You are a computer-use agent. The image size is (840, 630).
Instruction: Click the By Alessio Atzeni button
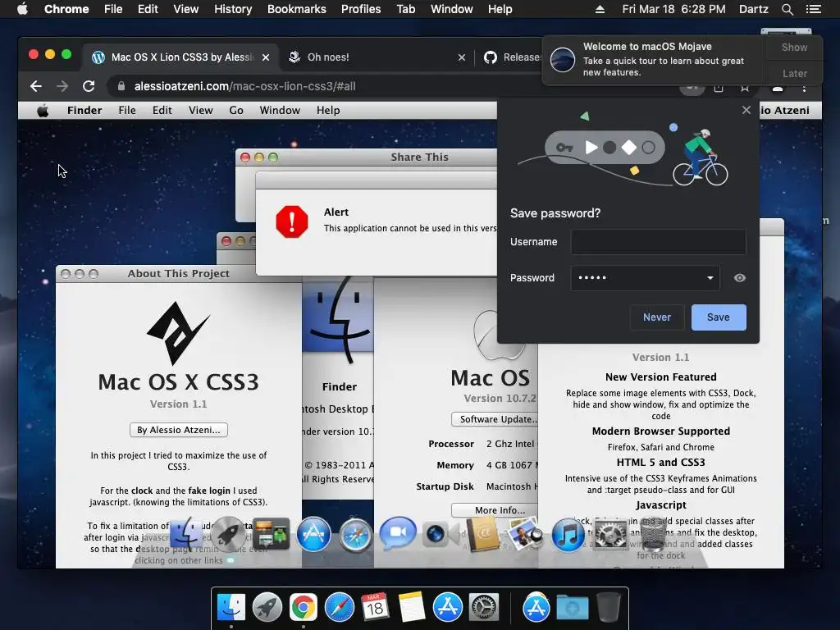[178, 430]
